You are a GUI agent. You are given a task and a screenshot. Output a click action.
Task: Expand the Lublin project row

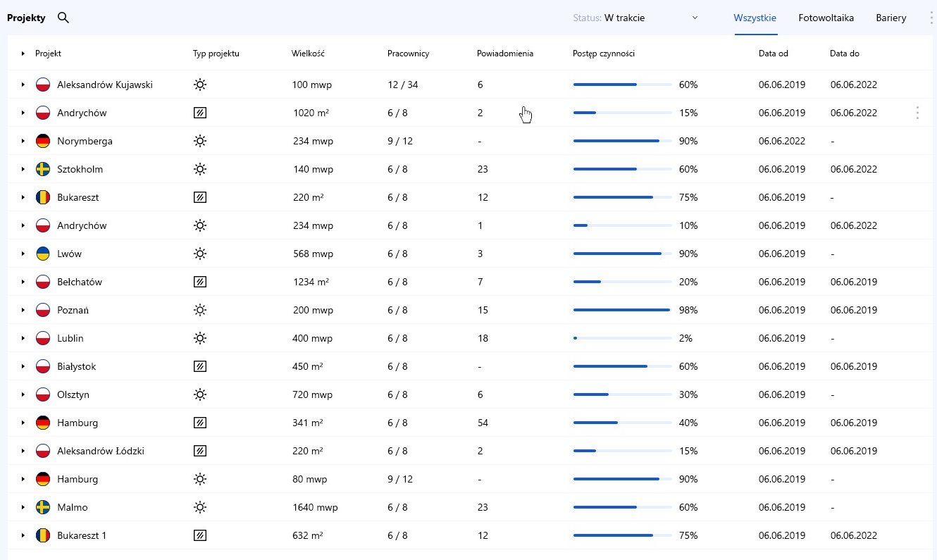[23, 338]
